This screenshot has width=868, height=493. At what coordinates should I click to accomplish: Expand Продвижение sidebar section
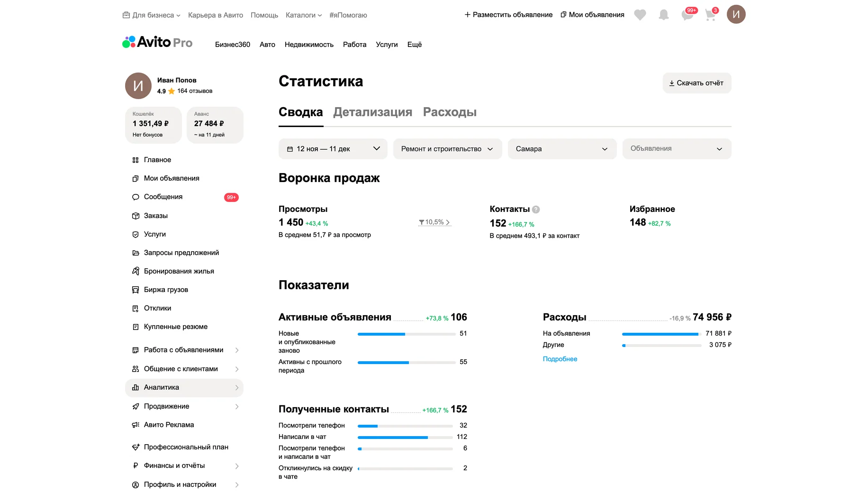pos(184,407)
